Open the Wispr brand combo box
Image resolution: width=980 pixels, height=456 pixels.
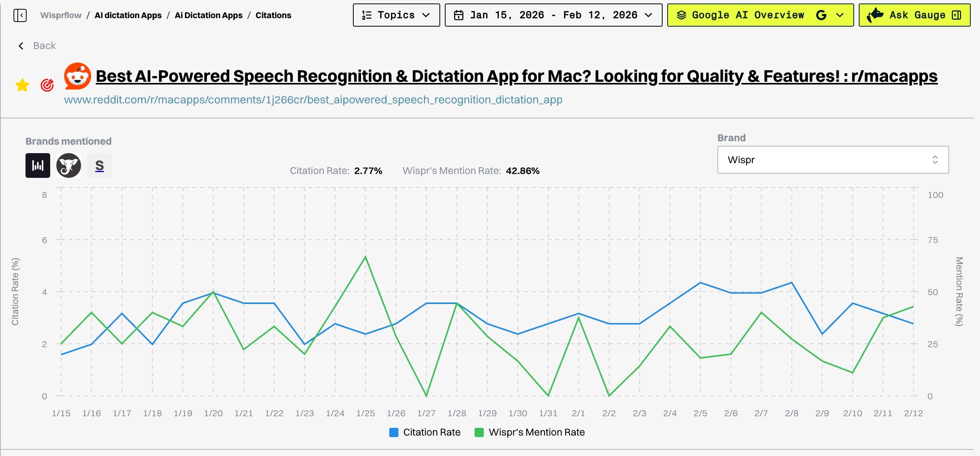pos(832,160)
